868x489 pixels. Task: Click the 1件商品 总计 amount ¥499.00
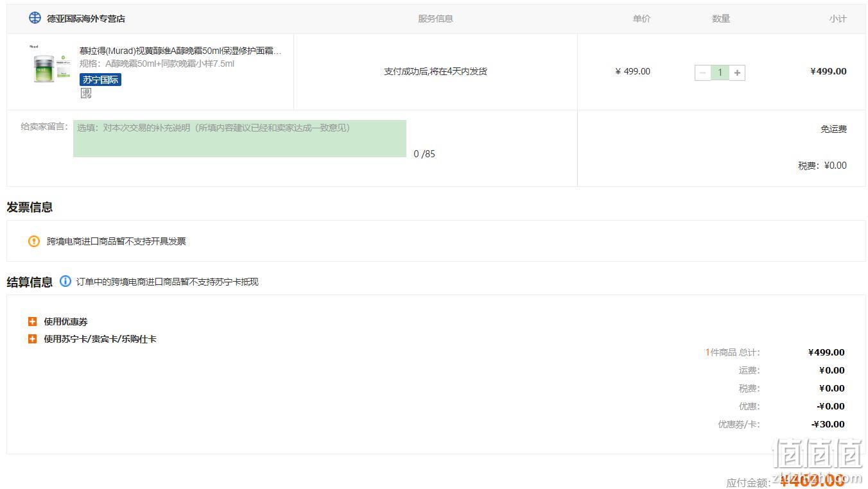(x=826, y=352)
